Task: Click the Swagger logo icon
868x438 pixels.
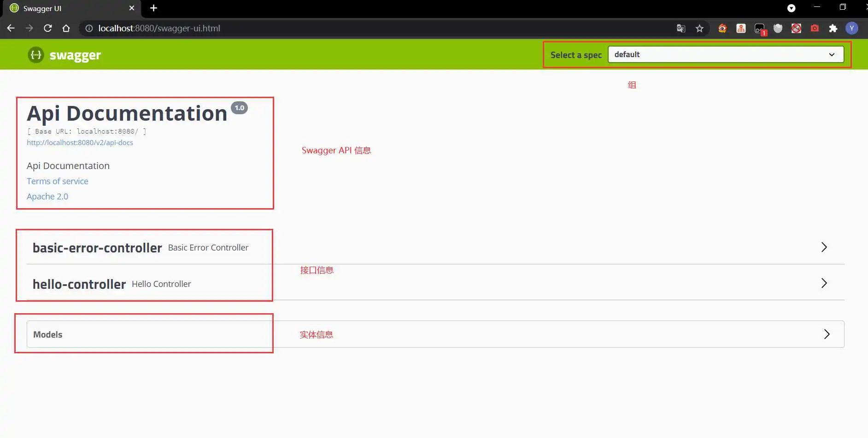Action: pyautogui.click(x=35, y=55)
